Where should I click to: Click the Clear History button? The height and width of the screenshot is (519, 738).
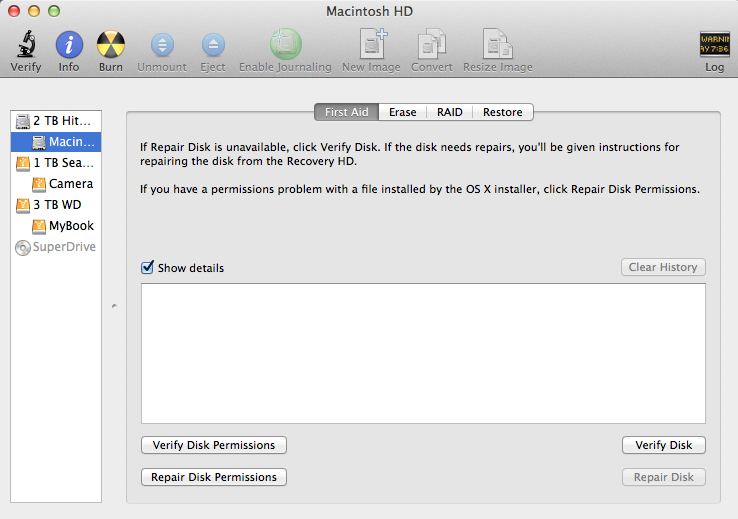[x=663, y=267]
